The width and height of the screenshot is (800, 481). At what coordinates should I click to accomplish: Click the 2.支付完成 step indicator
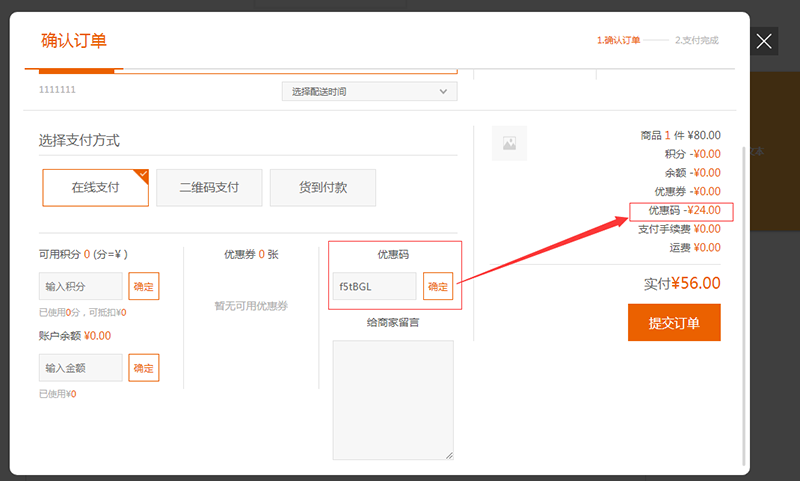(x=696, y=41)
